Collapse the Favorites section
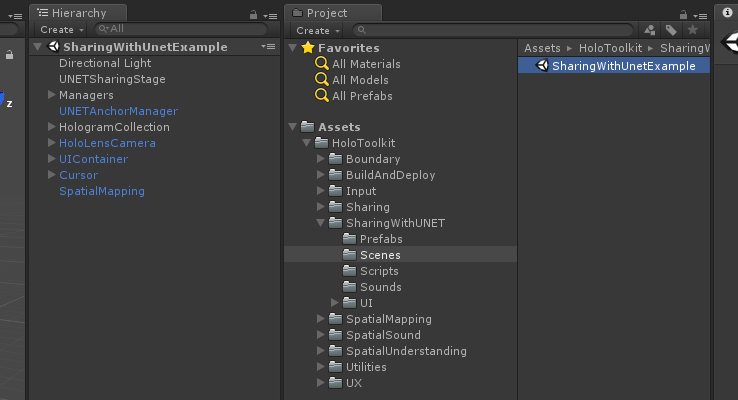The height and width of the screenshot is (400, 738). click(292, 48)
